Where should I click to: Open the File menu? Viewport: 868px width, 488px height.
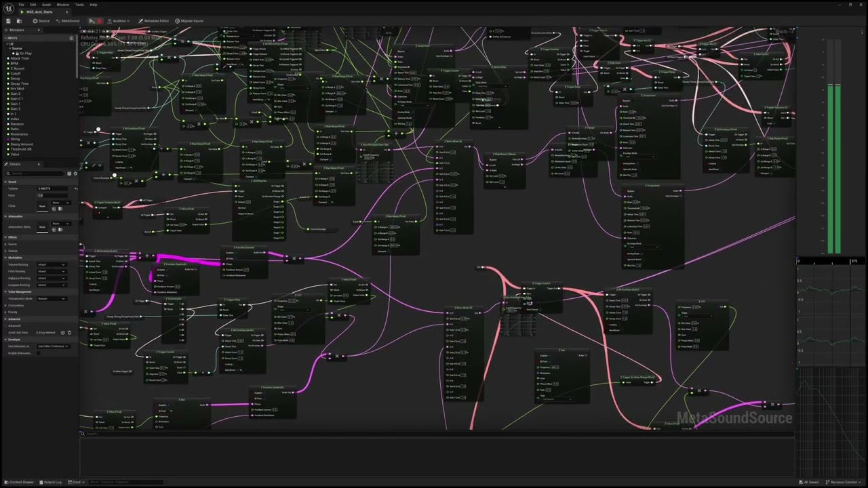click(21, 5)
